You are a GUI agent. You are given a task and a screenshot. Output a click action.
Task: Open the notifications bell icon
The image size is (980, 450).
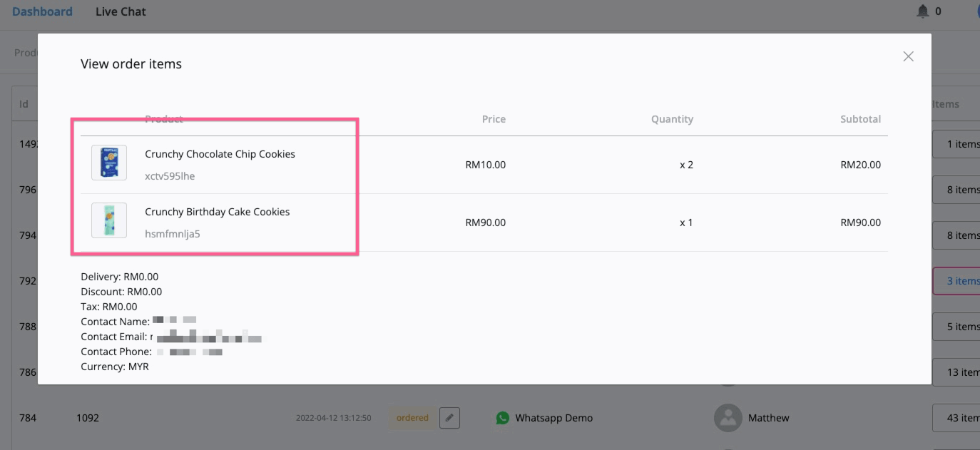[x=923, y=11]
